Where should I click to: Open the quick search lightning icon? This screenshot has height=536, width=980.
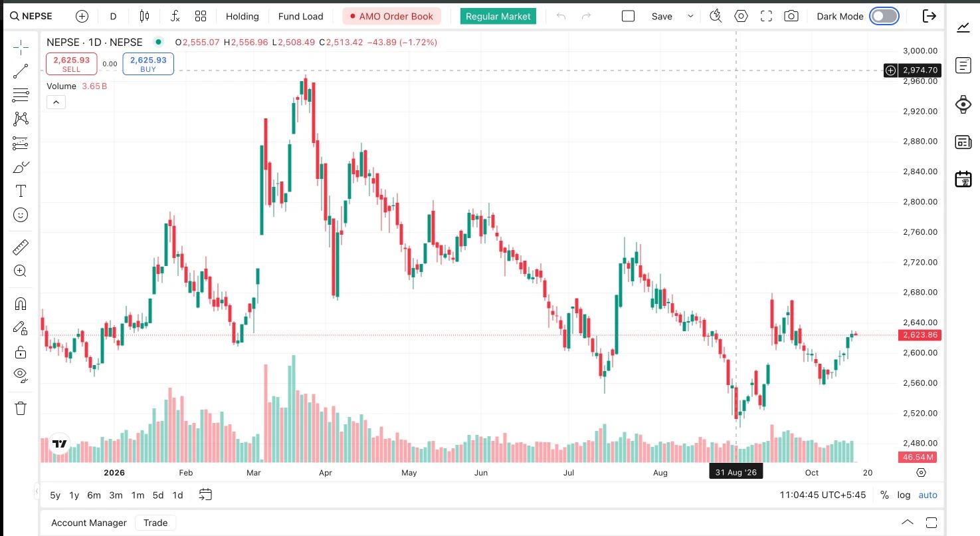coord(716,16)
